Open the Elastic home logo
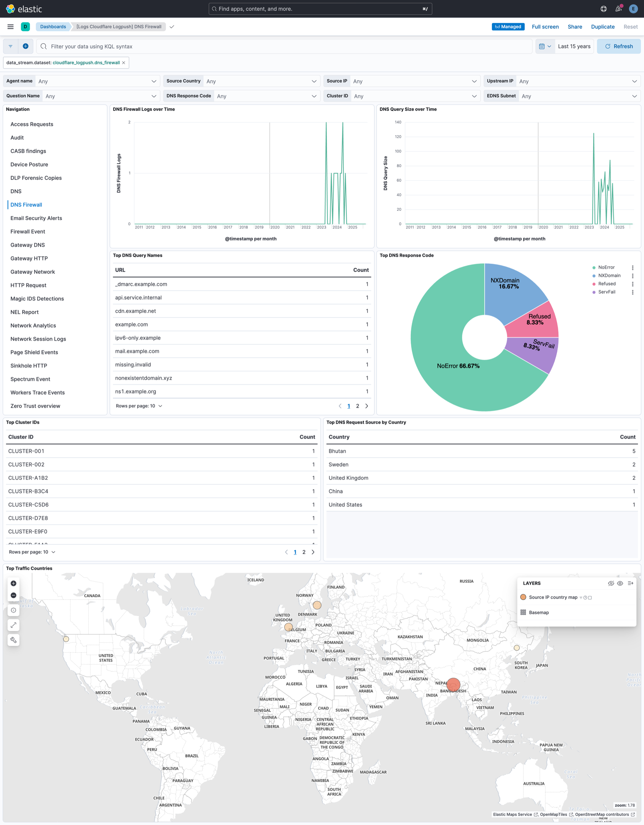The width and height of the screenshot is (644, 825). pyautogui.click(x=24, y=9)
